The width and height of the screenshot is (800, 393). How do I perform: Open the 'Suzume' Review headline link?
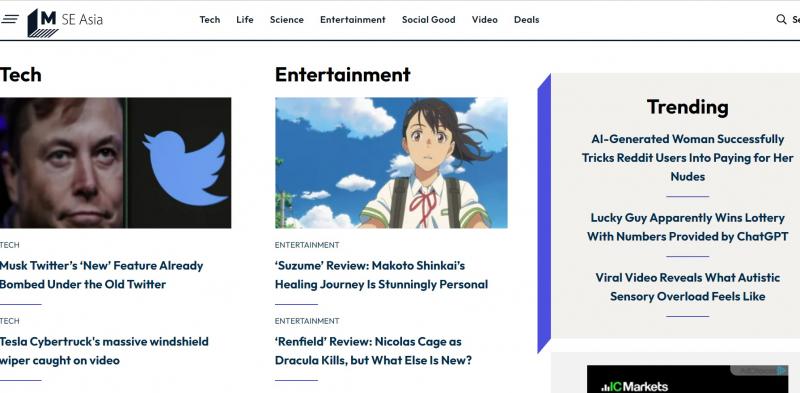[x=381, y=275]
